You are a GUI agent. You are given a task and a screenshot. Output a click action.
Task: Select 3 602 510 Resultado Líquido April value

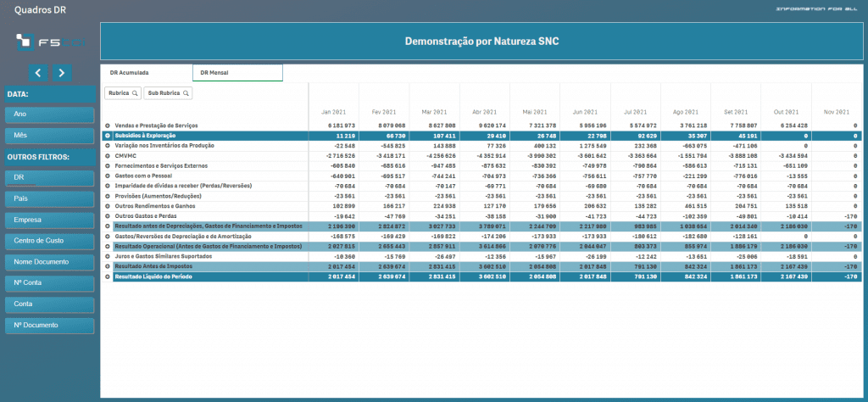pyautogui.click(x=492, y=276)
